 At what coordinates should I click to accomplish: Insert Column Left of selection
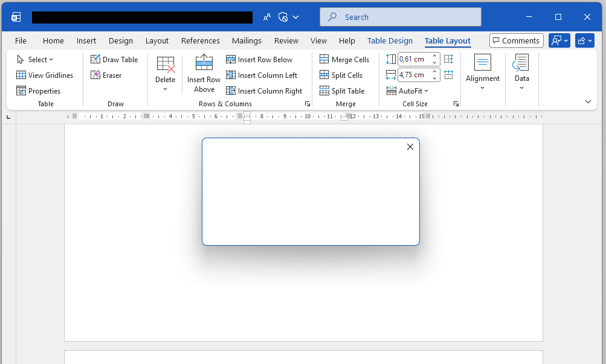coord(262,75)
